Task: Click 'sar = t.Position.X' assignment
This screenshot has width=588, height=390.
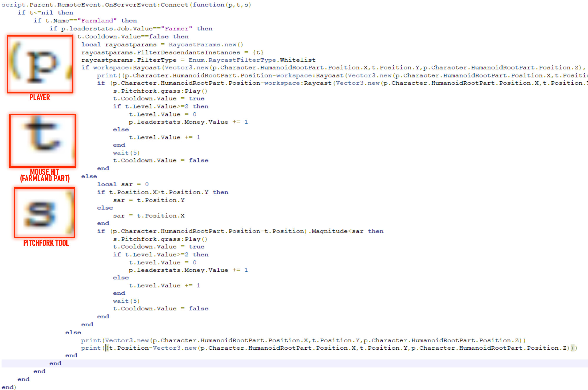Action: coord(149,215)
